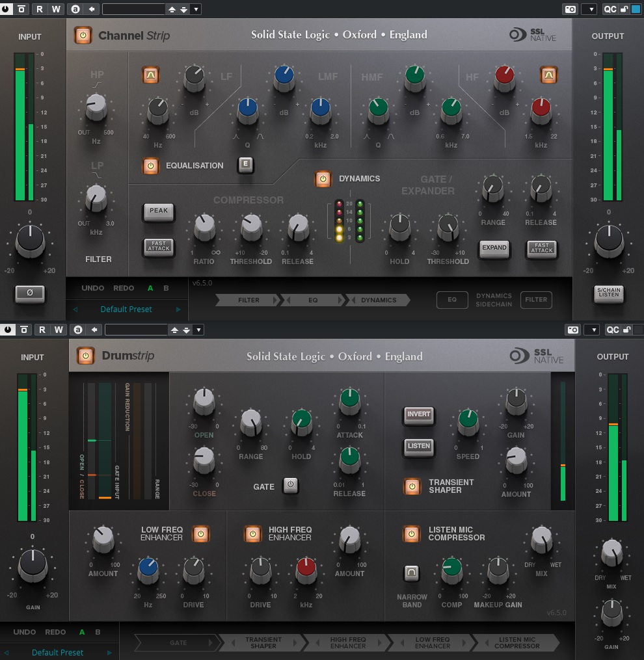Select A setting in Channel Strip
Image resolution: width=644 pixels, height=660 pixels.
coord(150,288)
